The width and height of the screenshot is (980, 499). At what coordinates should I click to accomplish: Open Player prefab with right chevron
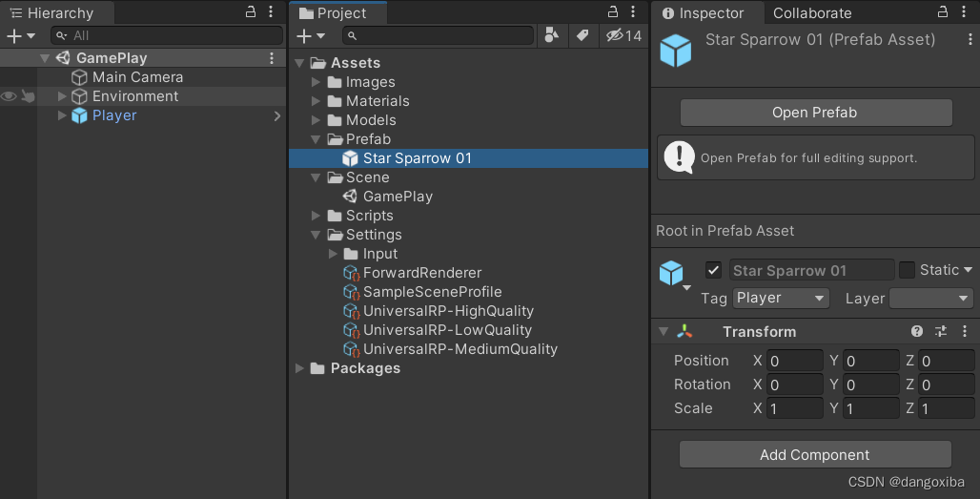[276, 115]
